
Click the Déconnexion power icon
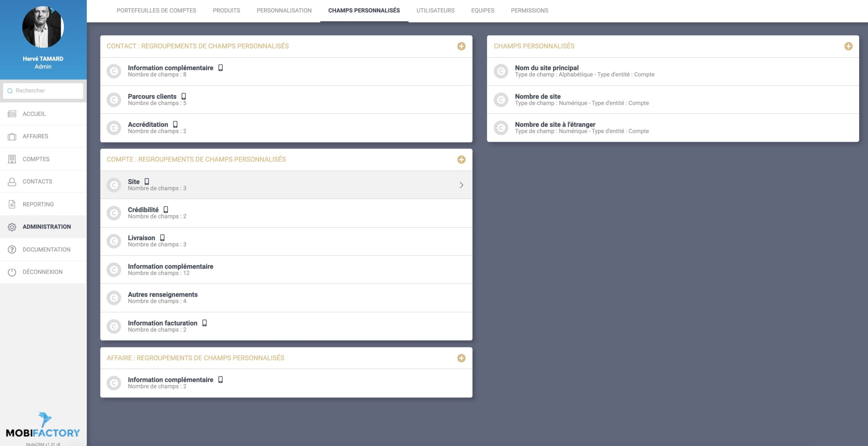coord(12,272)
